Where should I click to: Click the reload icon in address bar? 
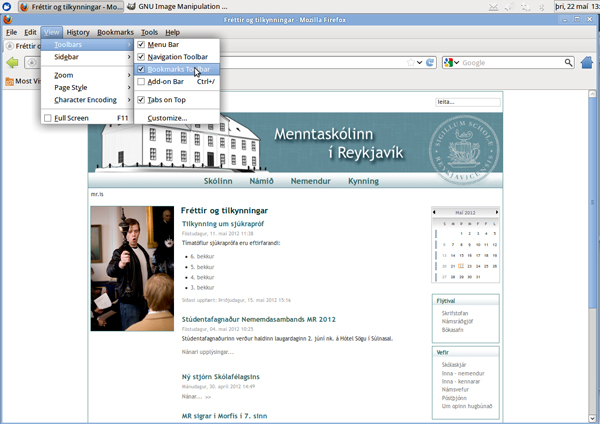(430, 62)
